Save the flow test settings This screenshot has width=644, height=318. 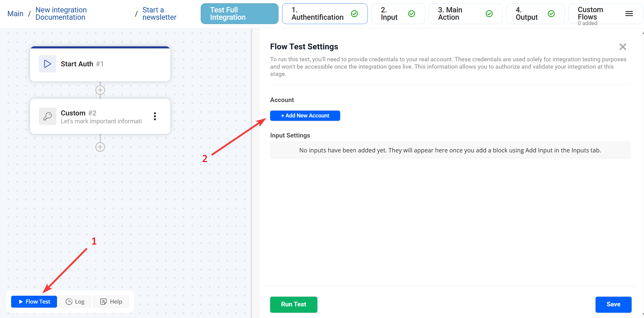(613, 304)
